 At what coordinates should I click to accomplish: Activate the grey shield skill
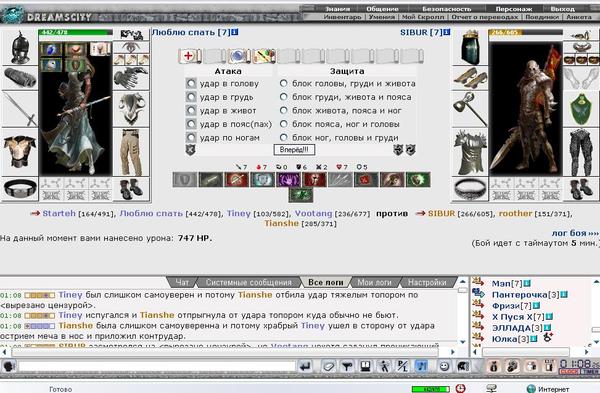pyautogui.click(x=185, y=179)
